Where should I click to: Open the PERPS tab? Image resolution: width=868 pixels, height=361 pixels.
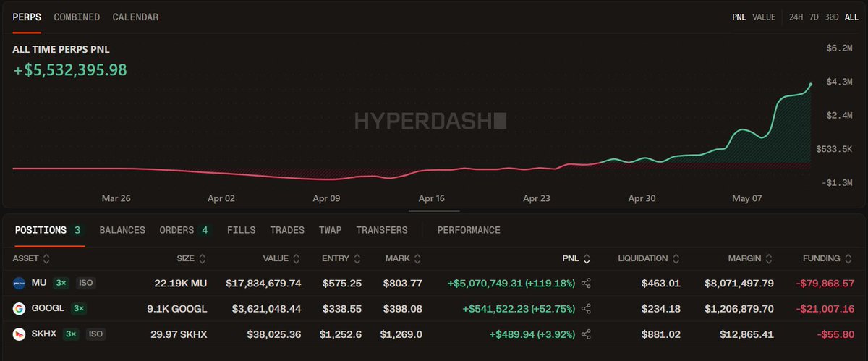27,17
